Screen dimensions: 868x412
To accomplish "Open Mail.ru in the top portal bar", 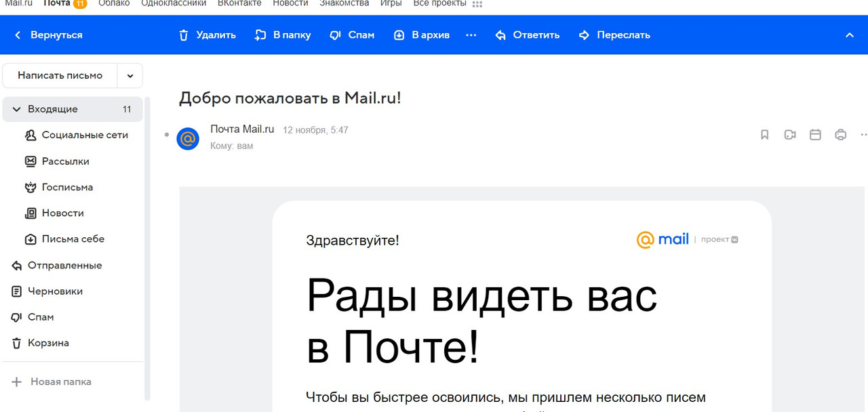I will click(18, 3).
